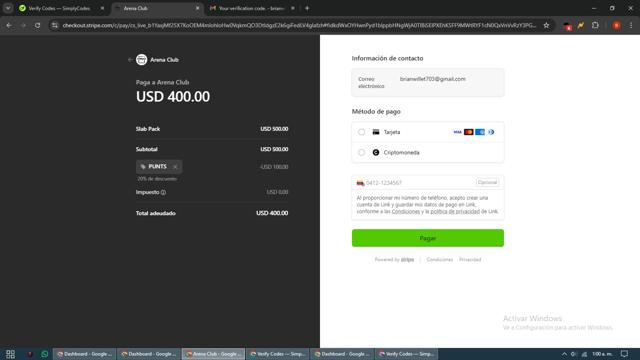
Task: Click the checkout.stripe.com address bar
Action: tap(299, 25)
